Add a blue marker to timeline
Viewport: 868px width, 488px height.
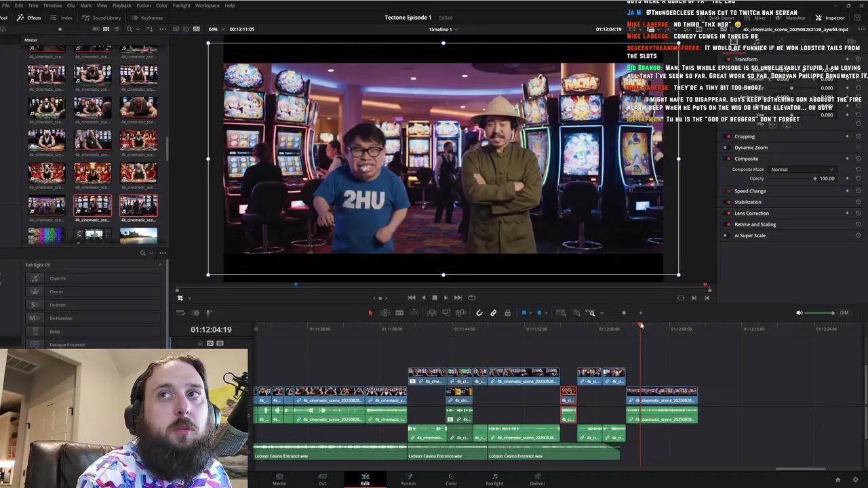539,312
